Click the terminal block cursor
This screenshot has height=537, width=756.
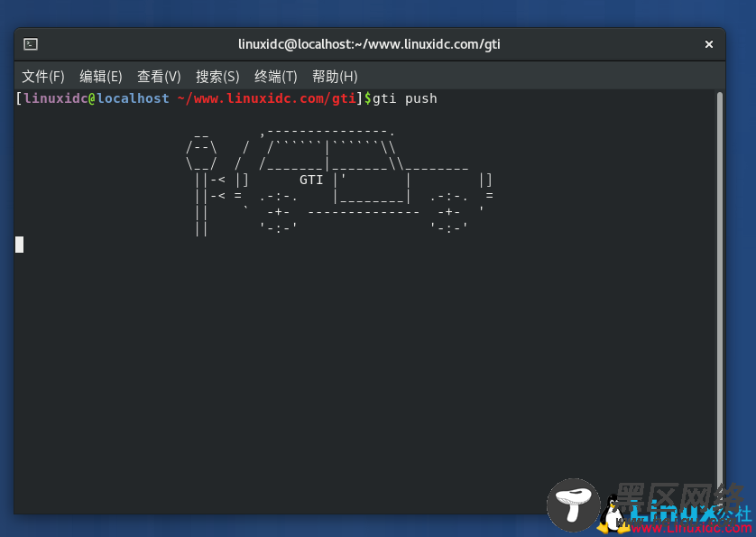[19, 245]
